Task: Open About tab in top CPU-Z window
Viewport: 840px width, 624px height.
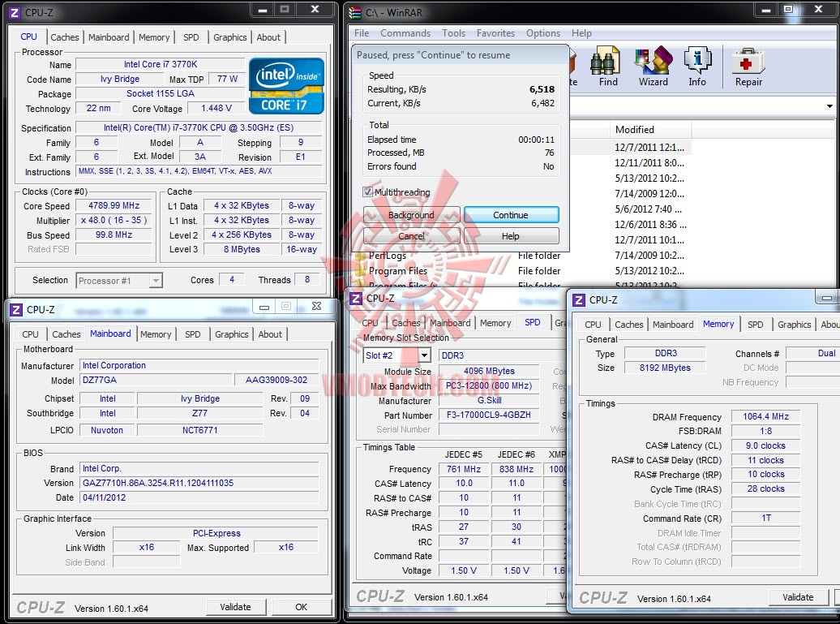Action: 268,37
